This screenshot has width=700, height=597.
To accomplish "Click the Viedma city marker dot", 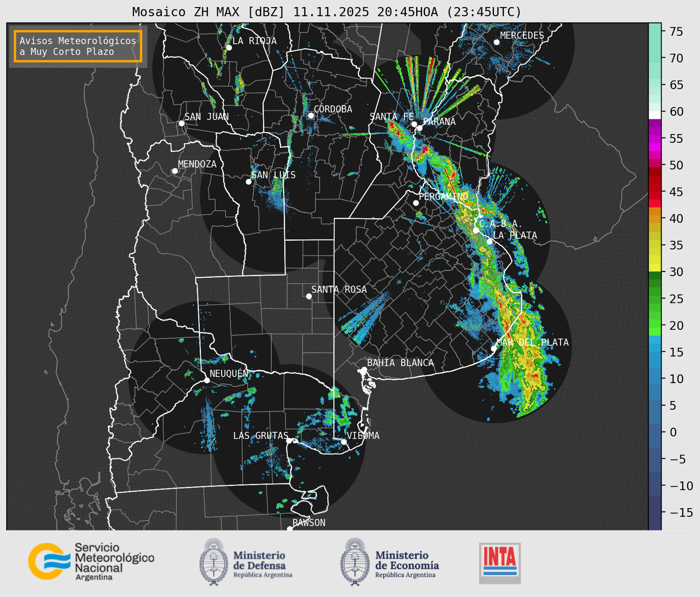I will 344,442.
